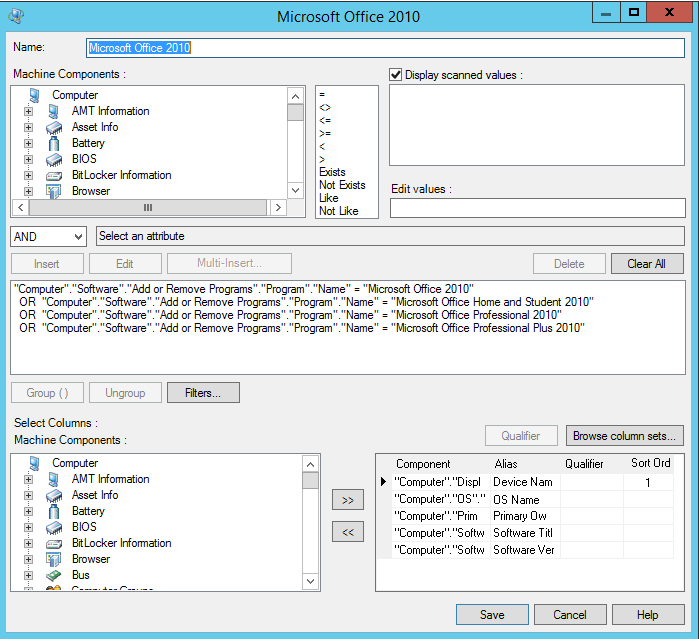
Task: Expand the Bus node in bottom tree
Action: [28, 575]
